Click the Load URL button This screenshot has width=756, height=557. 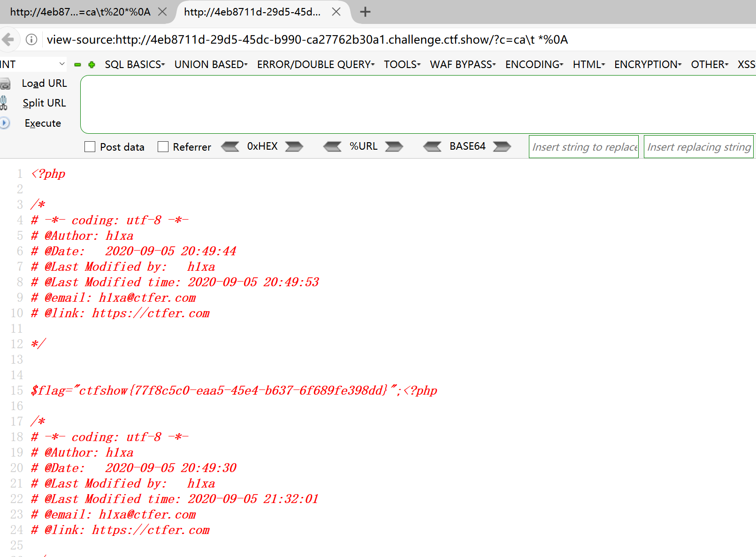[45, 84]
